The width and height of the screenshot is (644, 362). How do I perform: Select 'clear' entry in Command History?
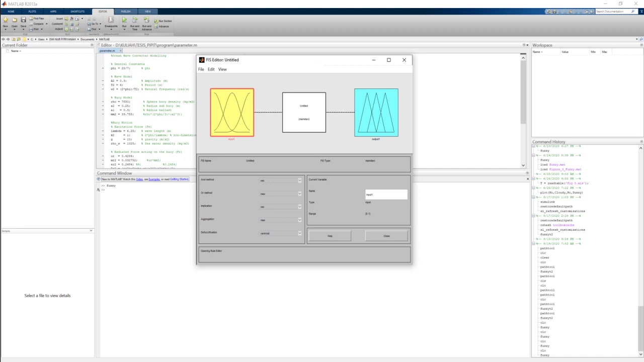[x=544, y=257]
